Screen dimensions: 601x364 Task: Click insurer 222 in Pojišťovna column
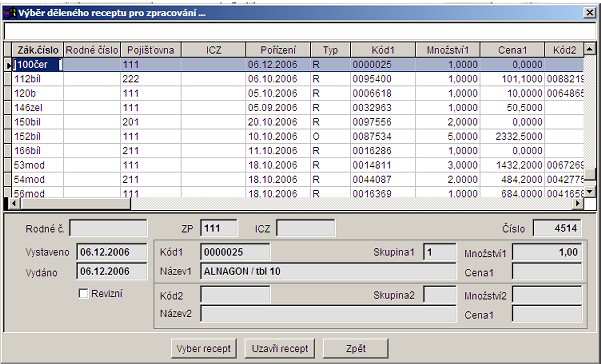pyautogui.click(x=131, y=79)
